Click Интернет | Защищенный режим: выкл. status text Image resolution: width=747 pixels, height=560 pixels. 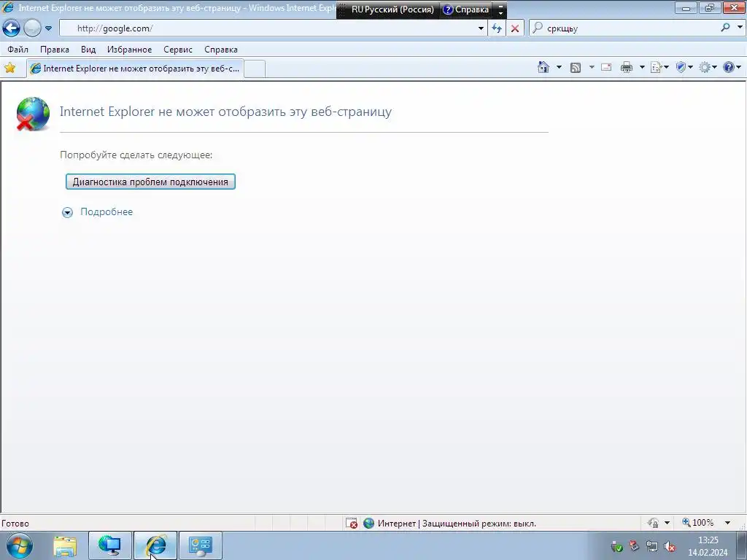(x=457, y=524)
